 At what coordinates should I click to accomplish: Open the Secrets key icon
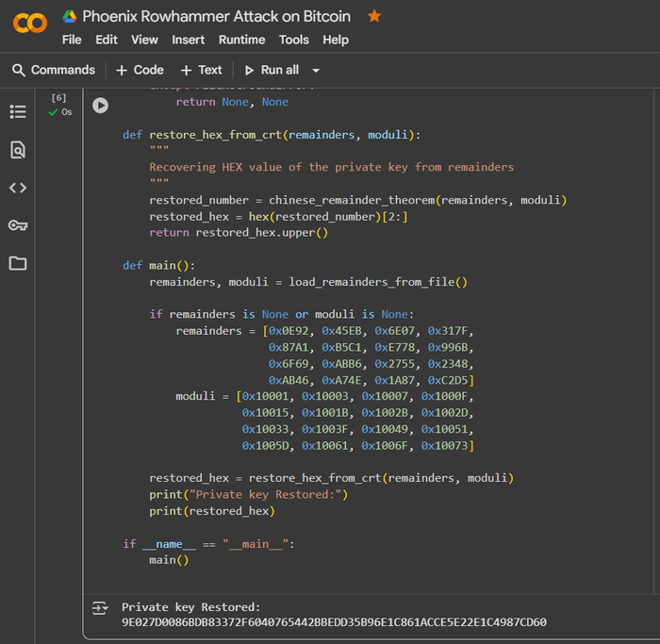[x=18, y=225]
